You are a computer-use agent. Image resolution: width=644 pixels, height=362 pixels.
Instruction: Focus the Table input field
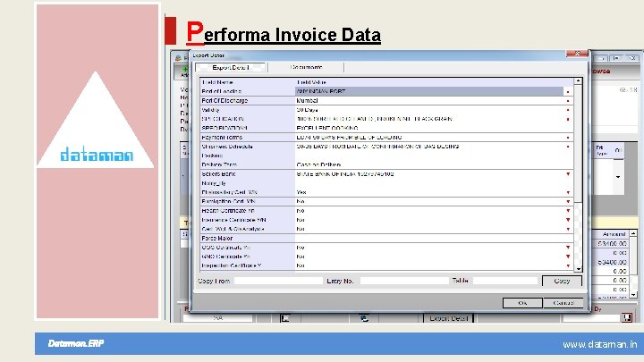pos(505,281)
